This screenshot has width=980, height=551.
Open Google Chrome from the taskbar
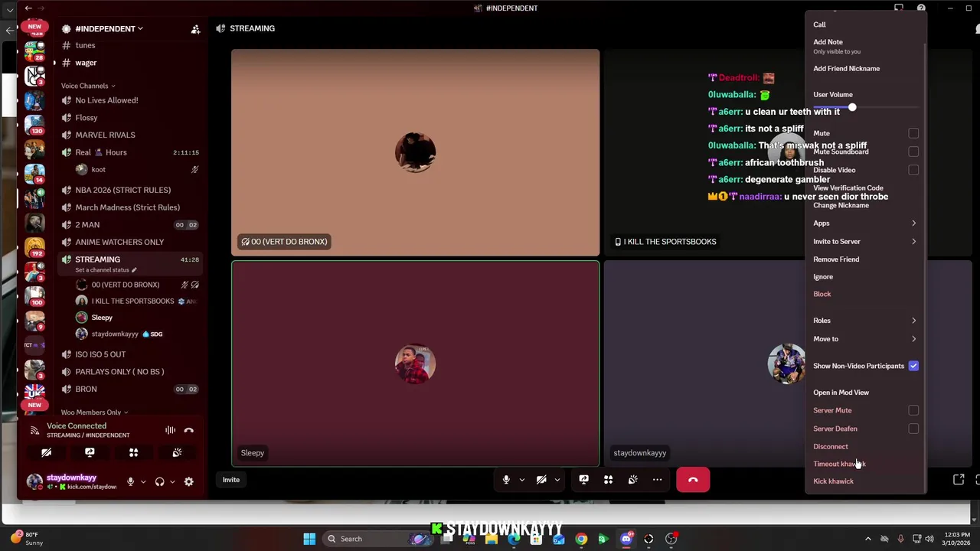581,539
